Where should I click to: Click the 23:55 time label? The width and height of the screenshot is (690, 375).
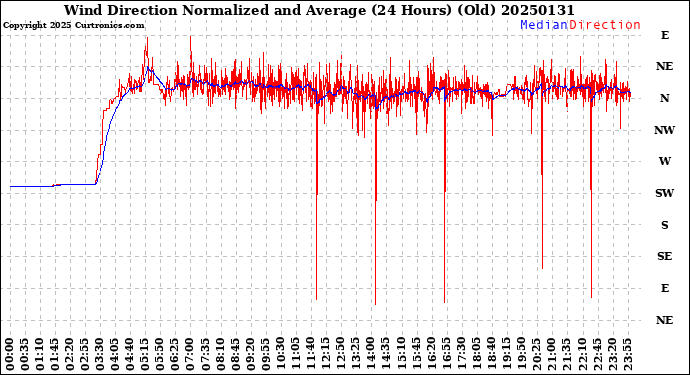tap(627, 355)
